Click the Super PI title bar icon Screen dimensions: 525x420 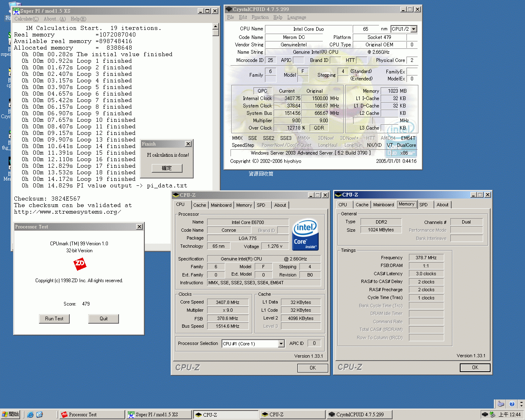click(16, 11)
